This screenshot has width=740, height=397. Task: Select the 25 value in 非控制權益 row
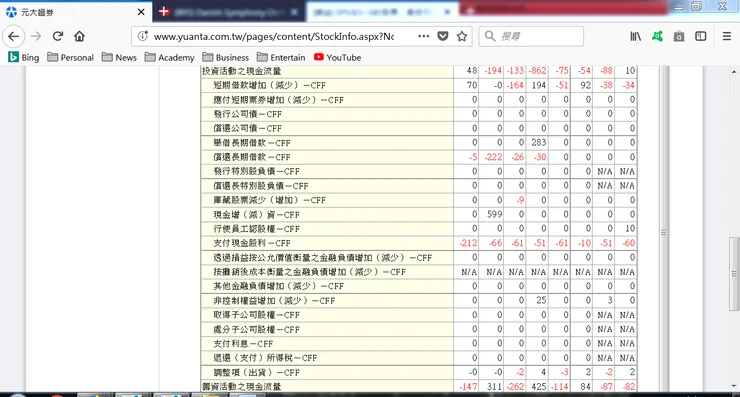click(x=541, y=300)
